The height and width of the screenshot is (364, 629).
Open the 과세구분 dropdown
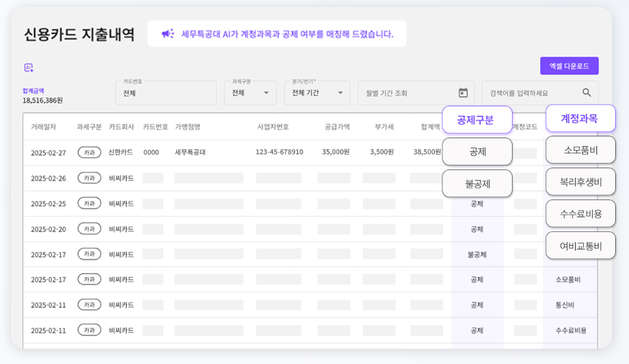click(x=250, y=93)
